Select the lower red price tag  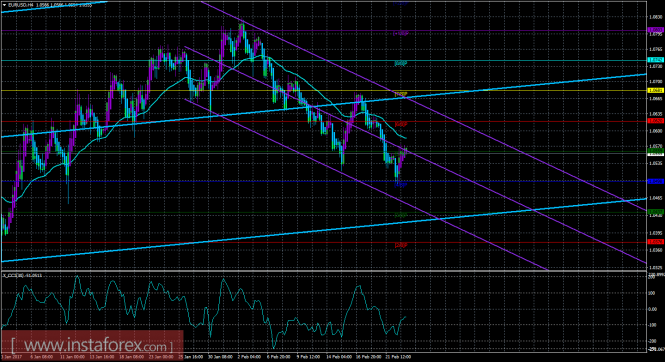coord(655,242)
